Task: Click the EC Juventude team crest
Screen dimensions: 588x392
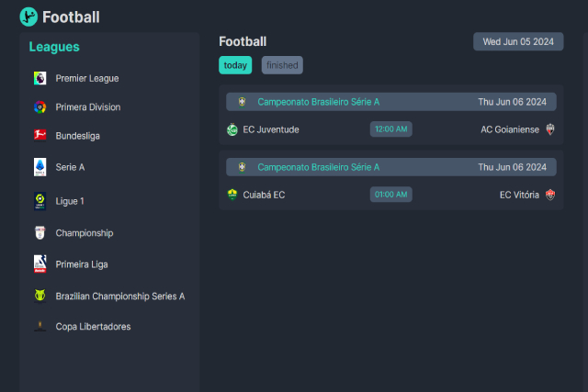Action: click(232, 129)
